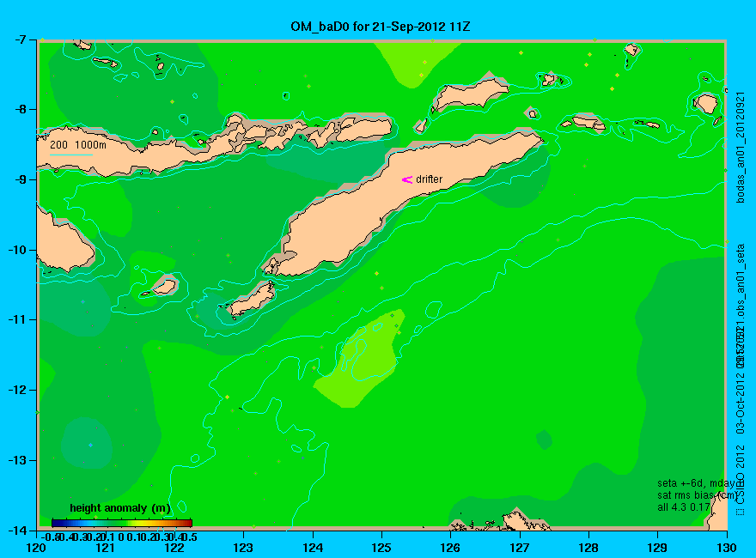Click the vertical "CSIRO 2012" copyright text
756x558 pixels.
pos(741,481)
